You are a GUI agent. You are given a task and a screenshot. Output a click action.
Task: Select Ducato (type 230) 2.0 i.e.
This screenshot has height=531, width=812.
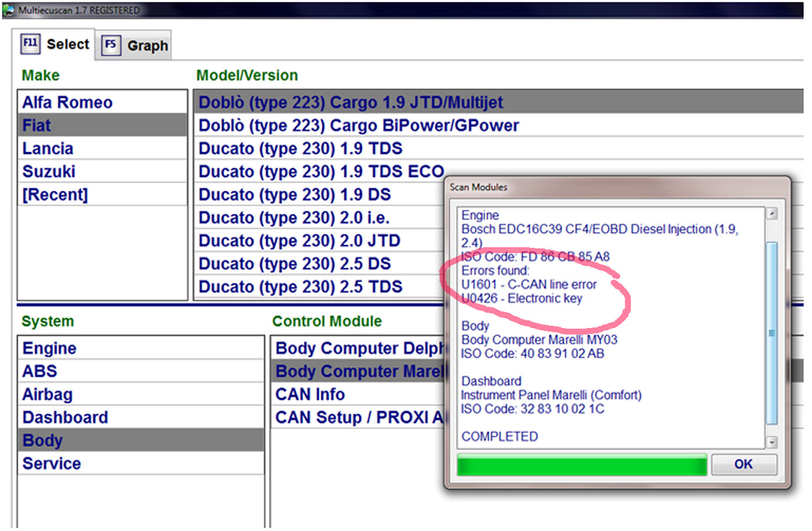pyautogui.click(x=319, y=217)
